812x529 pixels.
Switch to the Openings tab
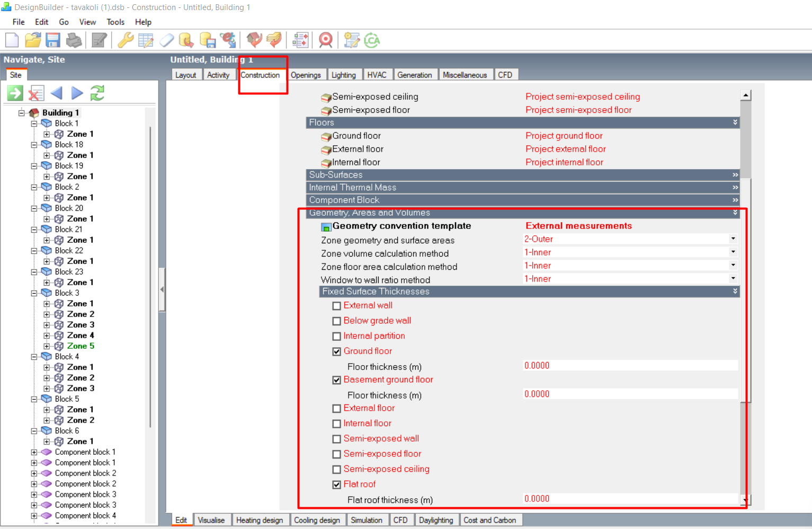pyautogui.click(x=306, y=75)
